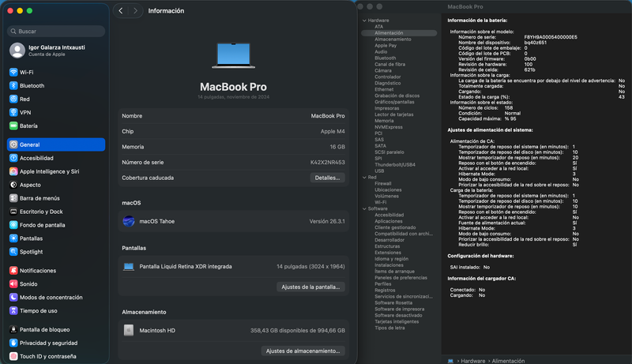The width and height of the screenshot is (632, 364).
Task: Open Tiempo de uso icon
Action: point(13,311)
